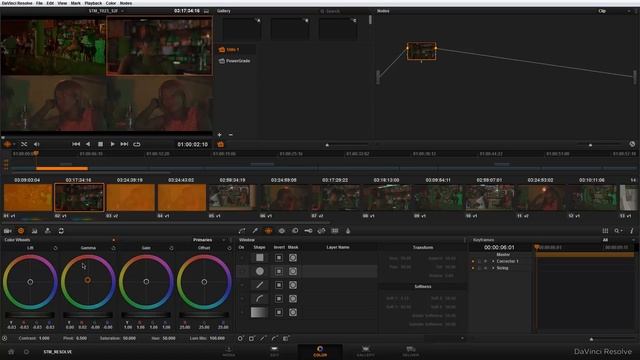
Task: Select the Window palette icon
Action: (x=268, y=231)
